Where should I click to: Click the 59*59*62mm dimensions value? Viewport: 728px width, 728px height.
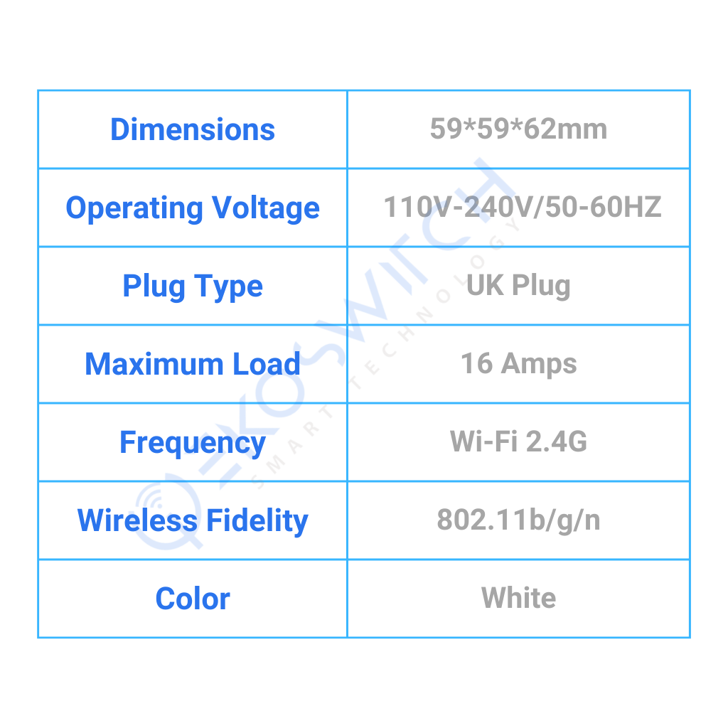pos(518,129)
